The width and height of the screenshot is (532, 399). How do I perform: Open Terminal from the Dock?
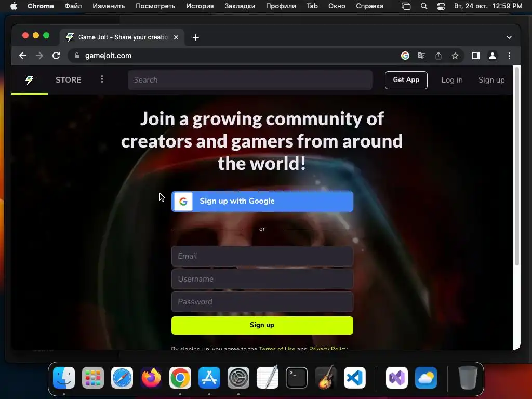[x=297, y=378]
